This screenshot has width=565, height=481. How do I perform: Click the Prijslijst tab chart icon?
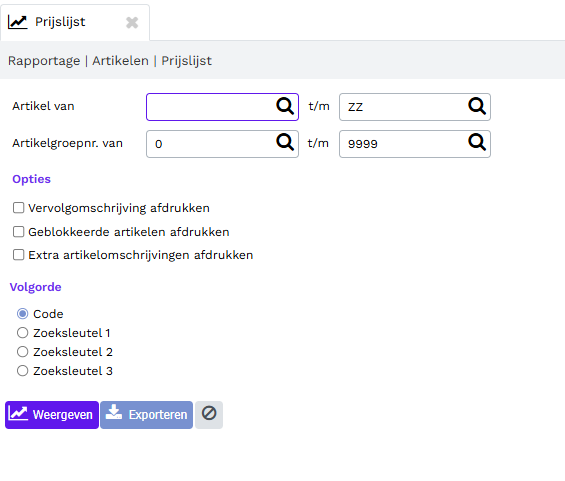point(17,22)
